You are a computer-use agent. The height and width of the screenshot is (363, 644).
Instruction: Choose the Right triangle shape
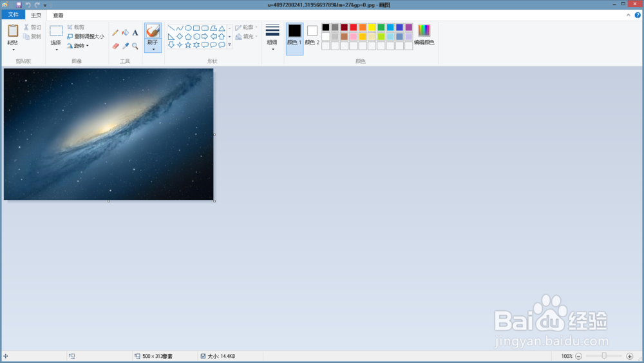pyautogui.click(x=171, y=37)
